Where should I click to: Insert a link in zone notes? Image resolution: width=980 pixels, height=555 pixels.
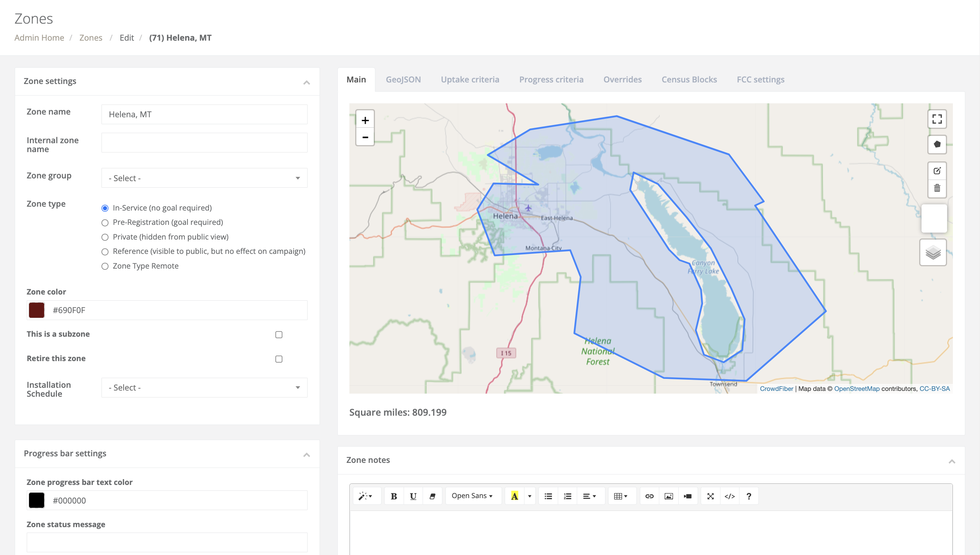(649, 496)
